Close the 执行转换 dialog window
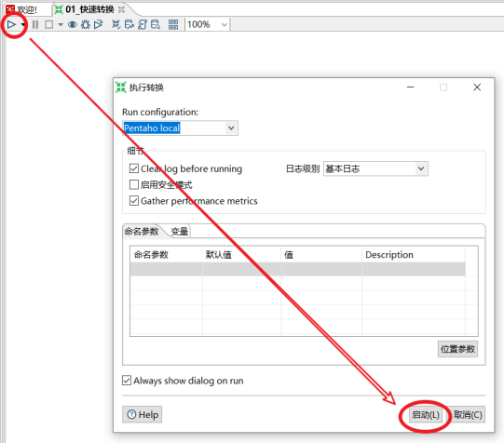Image resolution: width=504 pixels, height=443 pixels. point(477,87)
